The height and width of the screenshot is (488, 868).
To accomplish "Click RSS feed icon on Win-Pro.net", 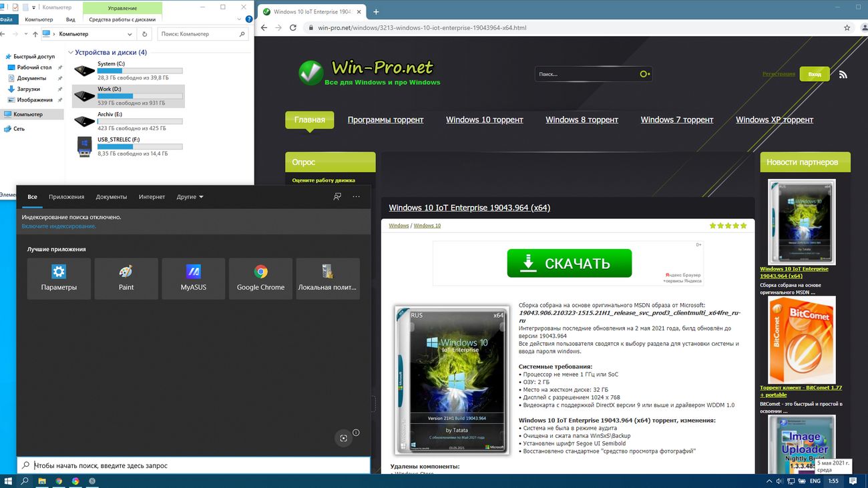I will pos(843,75).
